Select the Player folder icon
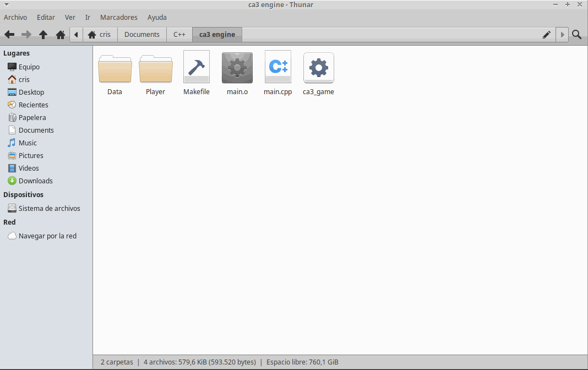588x370 pixels. coord(156,69)
